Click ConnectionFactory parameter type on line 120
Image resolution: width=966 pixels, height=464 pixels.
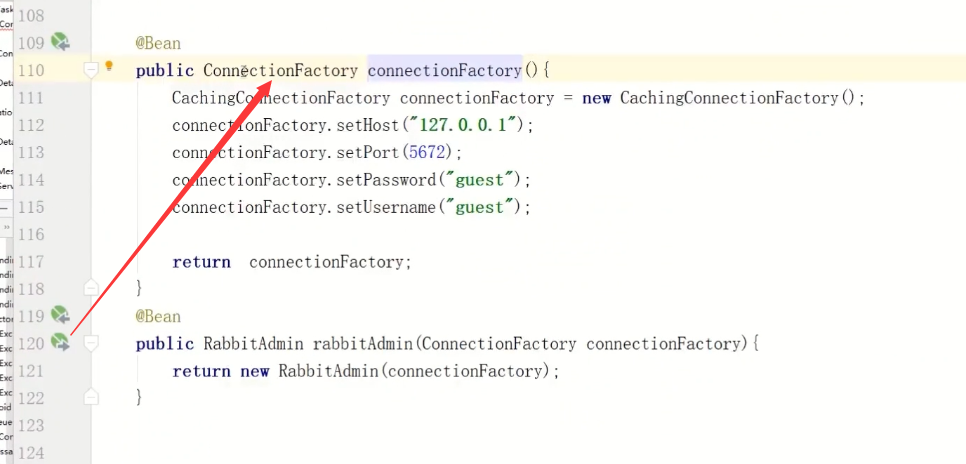[500, 344]
